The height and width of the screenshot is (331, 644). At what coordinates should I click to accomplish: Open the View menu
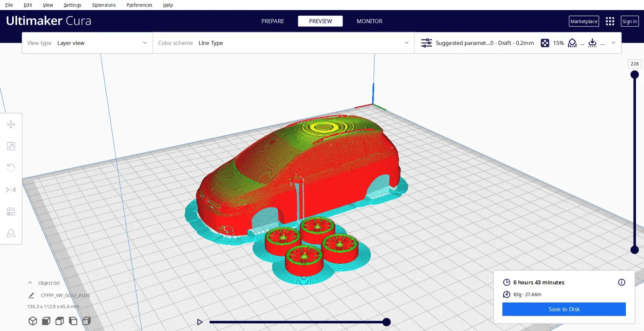coord(48,5)
